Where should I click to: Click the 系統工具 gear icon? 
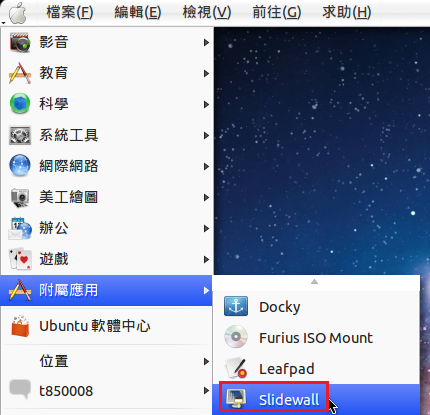tap(20, 135)
